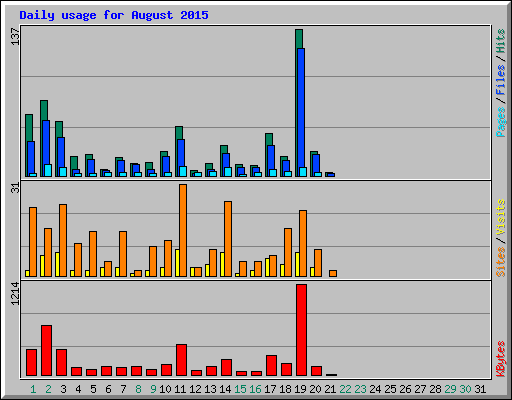Screen dimensions: 512x400
Task: Click the '31' axis label of middle chart
Action: (15, 188)
